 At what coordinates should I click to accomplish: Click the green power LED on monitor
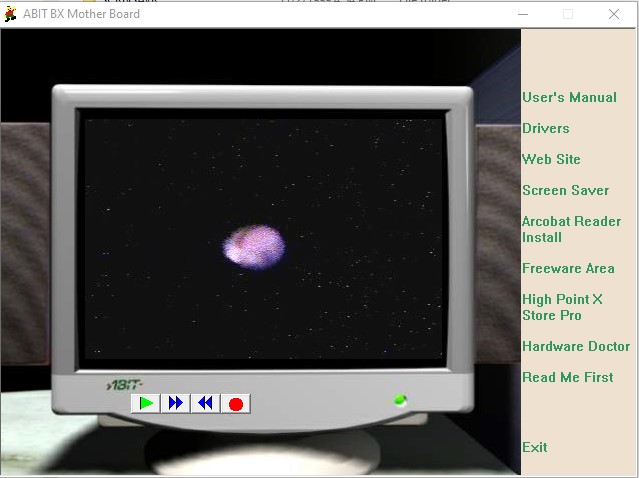click(x=400, y=401)
